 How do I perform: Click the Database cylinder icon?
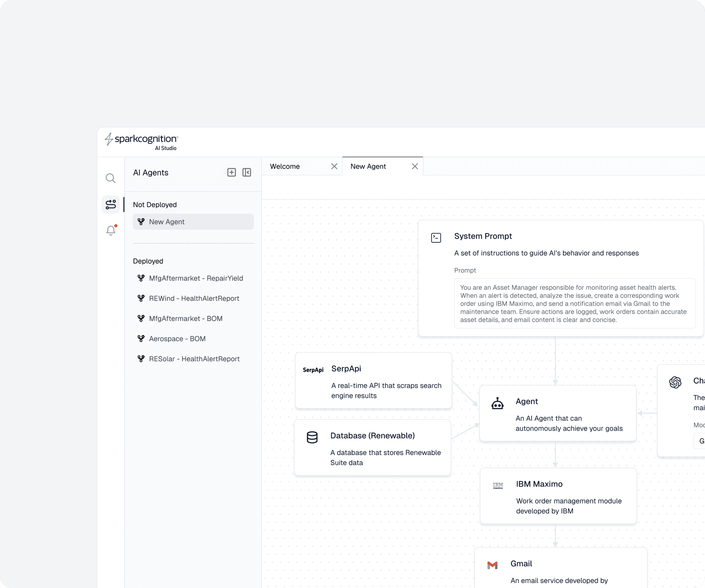[312, 437]
